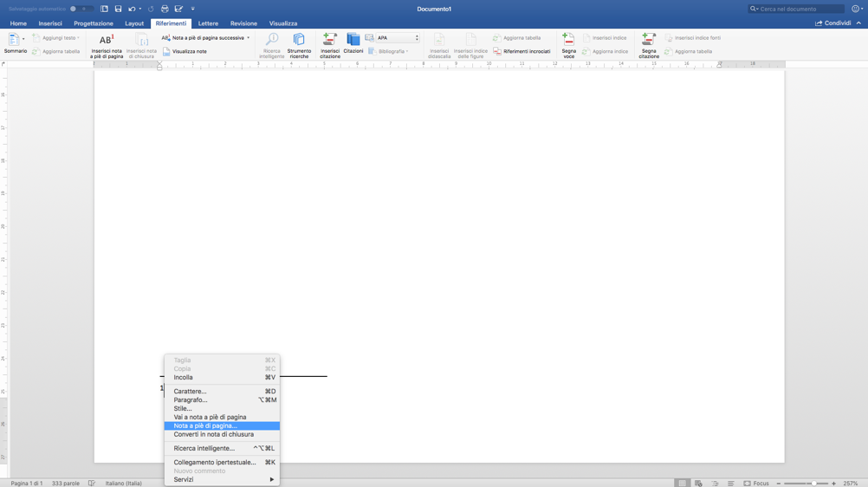Image resolution: width=868 pixels, height=487 pixels.
Task: Click the zoom slider handle
Action: [813, 484]
